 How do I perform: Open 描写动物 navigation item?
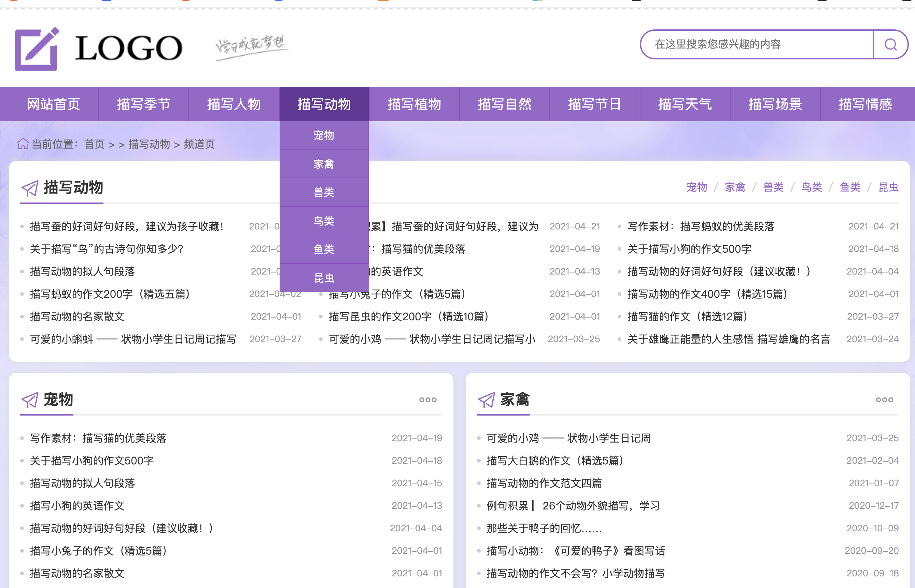[324, 104]
